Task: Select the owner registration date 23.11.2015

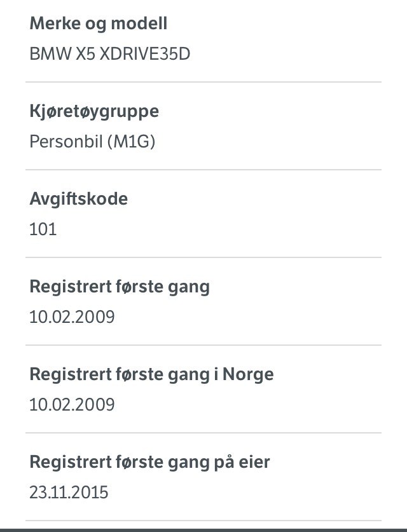Action: coord(69,492)
